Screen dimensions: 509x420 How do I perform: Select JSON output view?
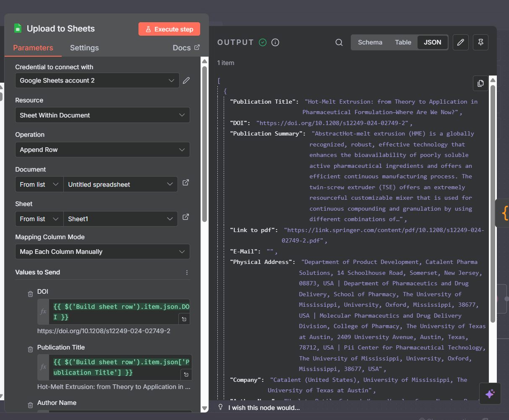[x=432, y=42]
